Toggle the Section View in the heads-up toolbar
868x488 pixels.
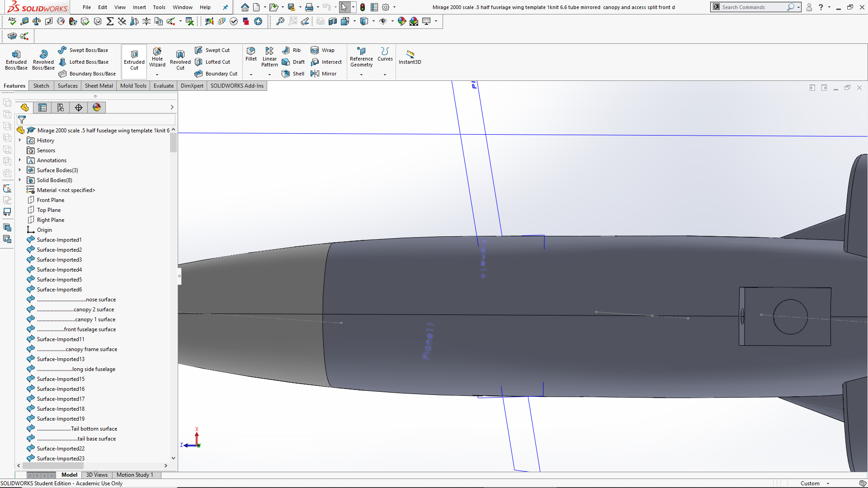[333, 21]
